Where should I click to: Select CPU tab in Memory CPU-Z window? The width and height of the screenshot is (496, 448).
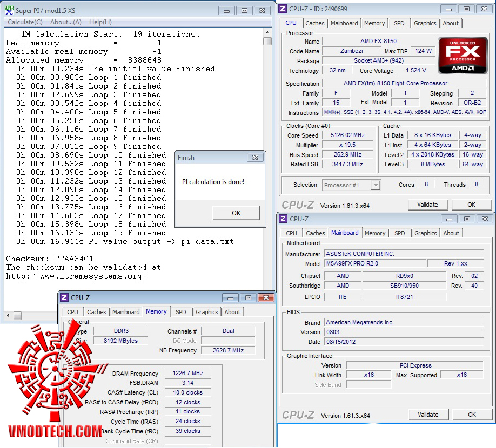click(x=72, y=312)
